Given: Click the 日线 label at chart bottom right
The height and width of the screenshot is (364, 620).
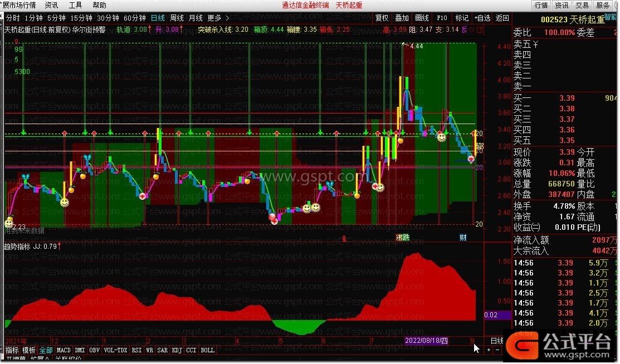Looking at the screenshot, I should tap(497, 341).
